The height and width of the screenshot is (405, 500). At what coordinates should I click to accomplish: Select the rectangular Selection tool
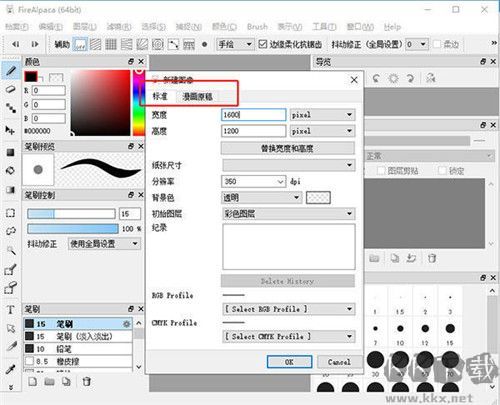[11, 213]
